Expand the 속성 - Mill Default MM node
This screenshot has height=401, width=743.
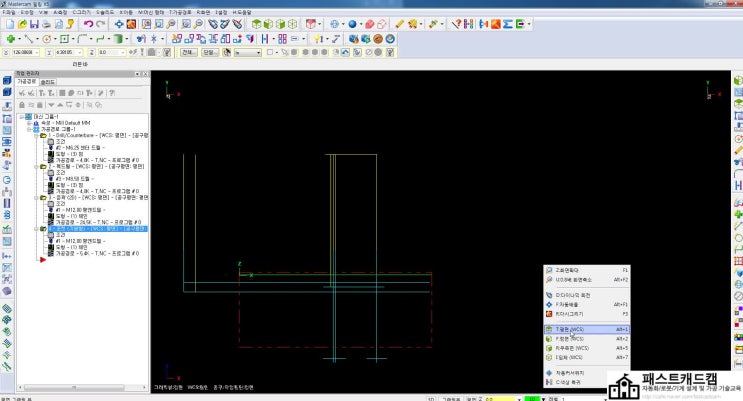coord(29,122)
